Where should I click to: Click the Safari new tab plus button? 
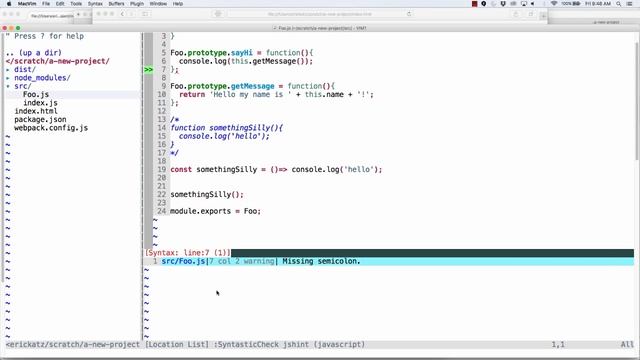(x=543, y=16)
